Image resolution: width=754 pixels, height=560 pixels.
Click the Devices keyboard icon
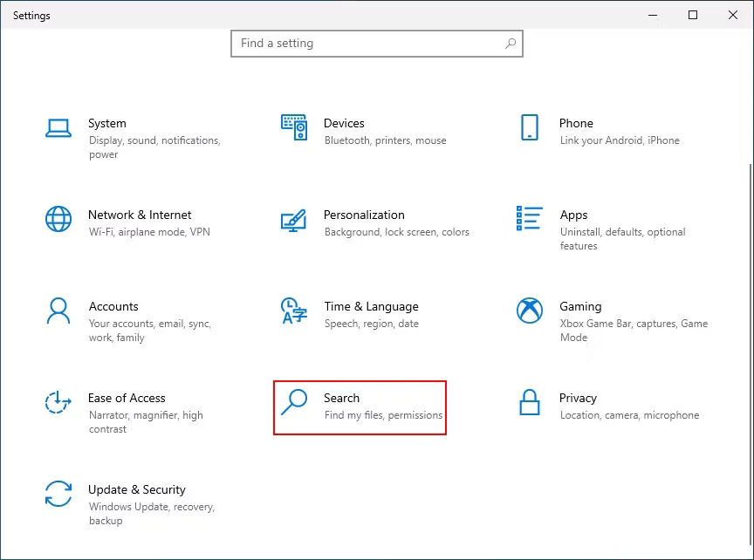293,127
